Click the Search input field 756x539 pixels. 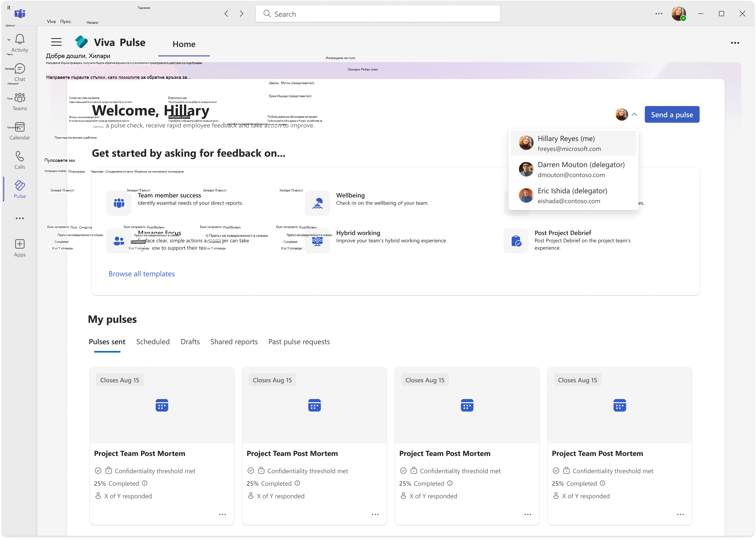tap(377, 14)
